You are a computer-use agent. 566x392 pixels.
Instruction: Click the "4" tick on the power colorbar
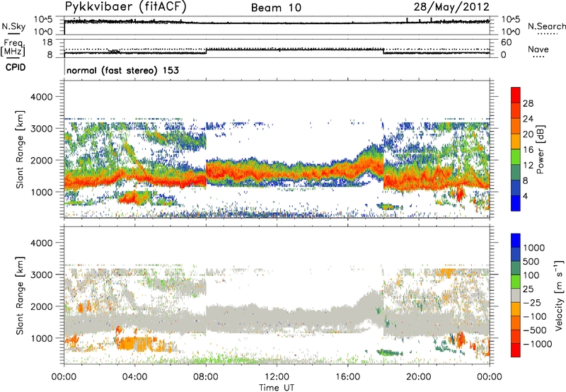[x=525, y=196]
